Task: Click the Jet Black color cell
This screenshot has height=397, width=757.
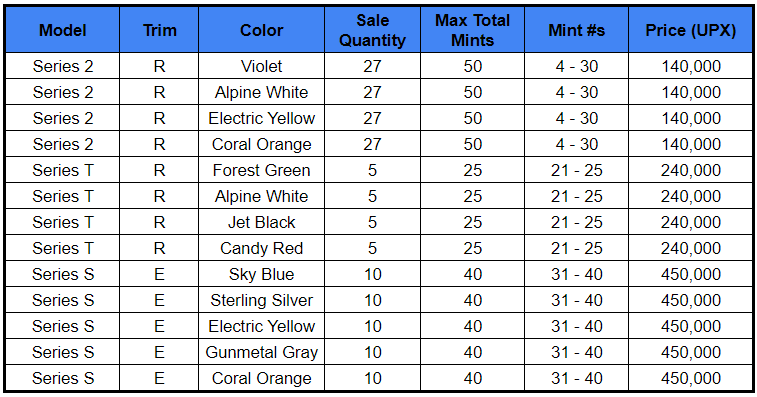Action: coord(261,222)
